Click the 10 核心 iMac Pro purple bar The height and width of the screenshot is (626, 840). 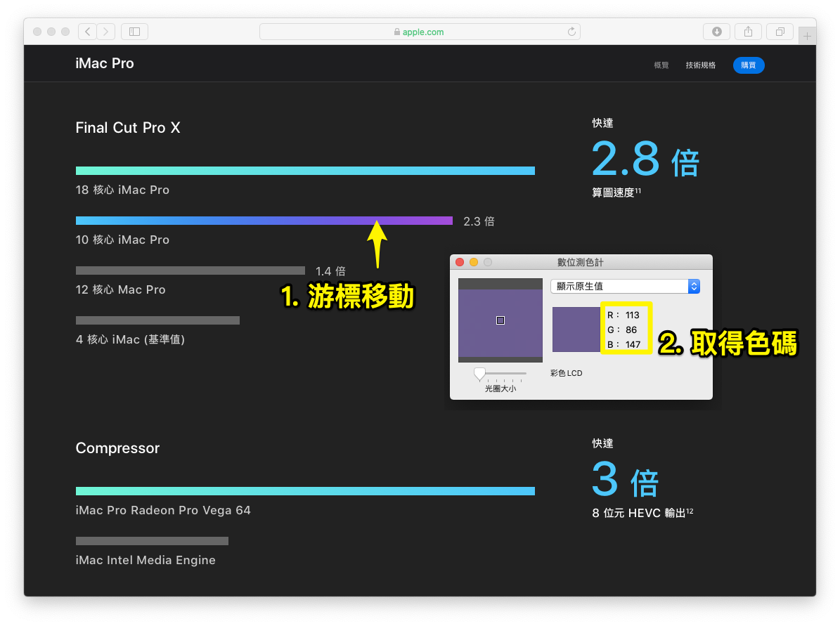pyautogui.click(x=264, y=221)
